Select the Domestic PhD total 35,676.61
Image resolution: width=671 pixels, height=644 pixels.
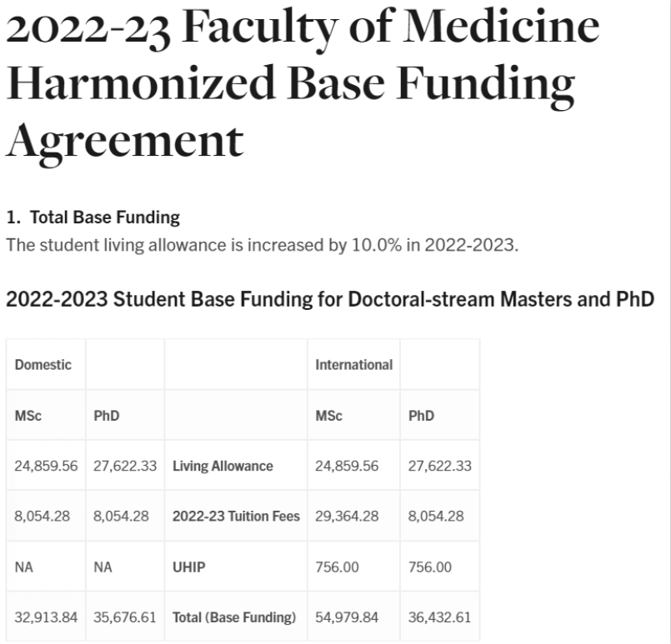[x=125, y=618]
